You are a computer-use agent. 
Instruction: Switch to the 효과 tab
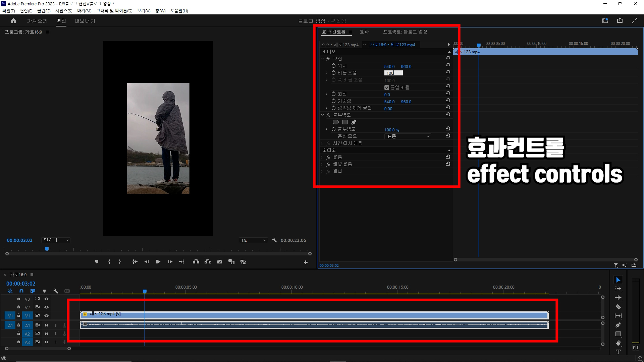[x=364, y=32]
